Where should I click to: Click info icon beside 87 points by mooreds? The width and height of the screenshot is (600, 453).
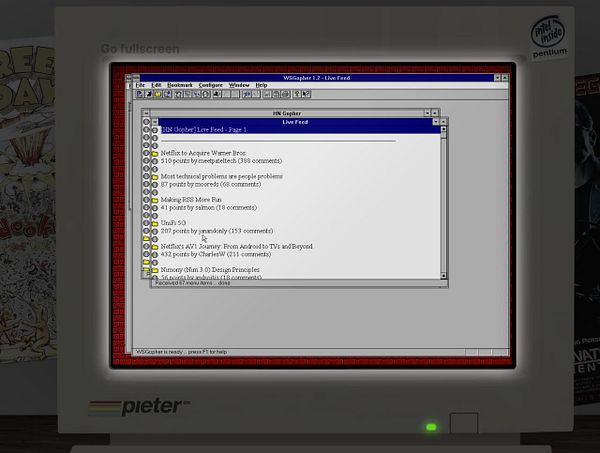(x=155, y=184)
